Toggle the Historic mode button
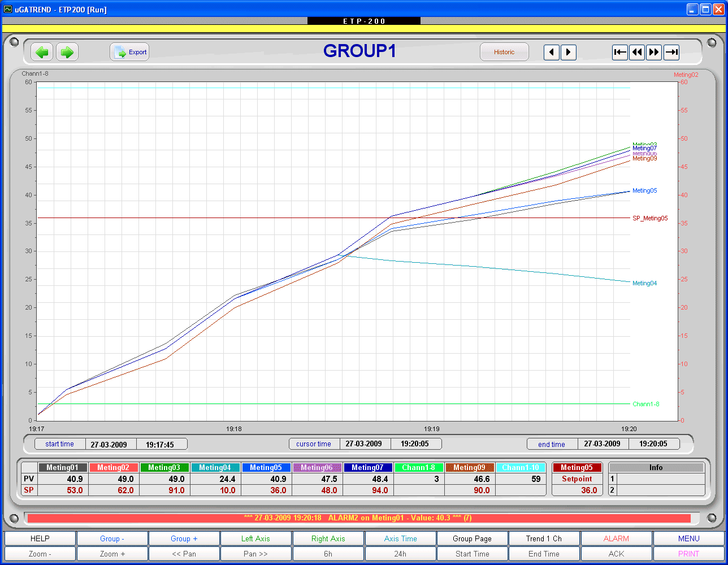Viewport: 728px width, 565px height. point(504,52)
